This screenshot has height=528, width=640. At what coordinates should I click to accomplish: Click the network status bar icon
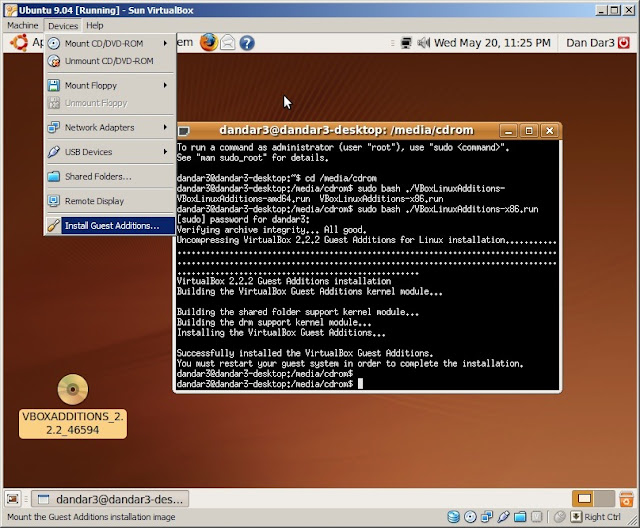(x=487, y=517)
